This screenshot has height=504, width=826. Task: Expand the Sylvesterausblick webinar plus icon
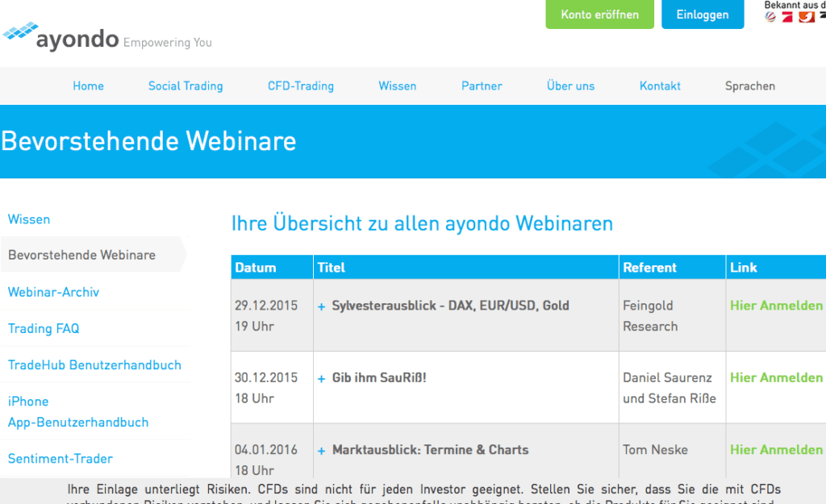click(321, 306)
